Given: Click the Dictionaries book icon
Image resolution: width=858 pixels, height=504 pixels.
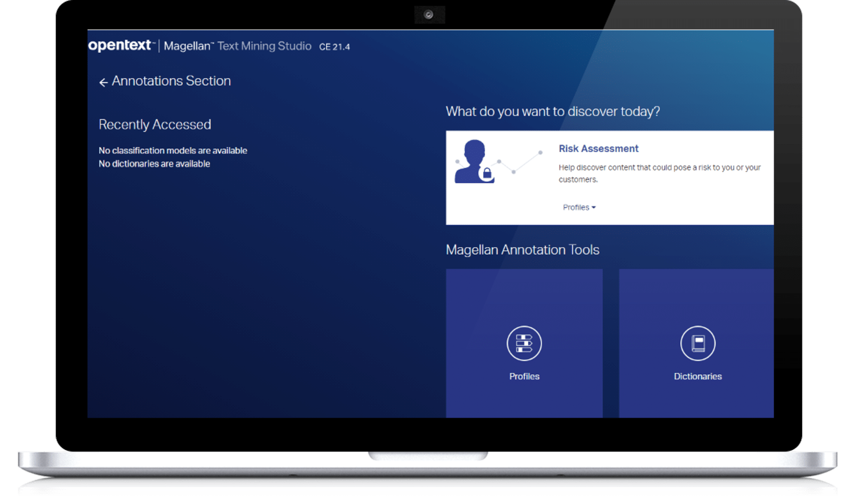Looking at the screenshot, I should 697,343.
